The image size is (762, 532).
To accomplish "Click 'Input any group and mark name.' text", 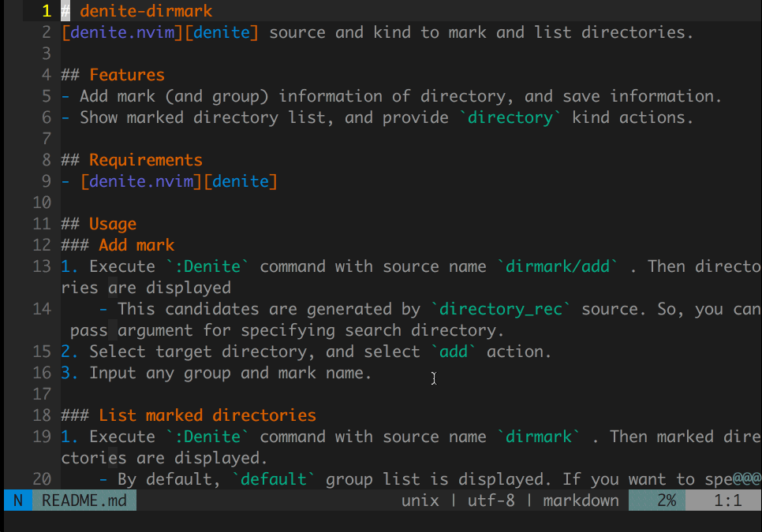I will (230, 373).
